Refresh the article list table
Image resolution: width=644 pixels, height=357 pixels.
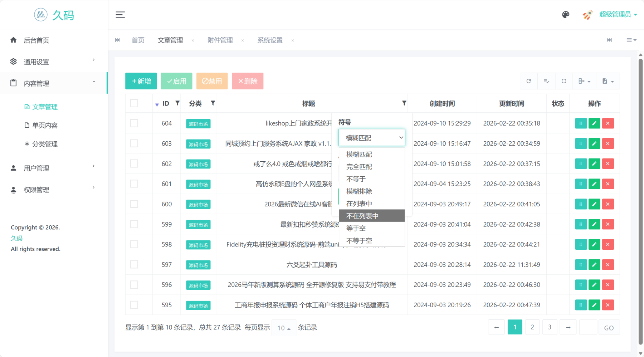coord(528,81)
